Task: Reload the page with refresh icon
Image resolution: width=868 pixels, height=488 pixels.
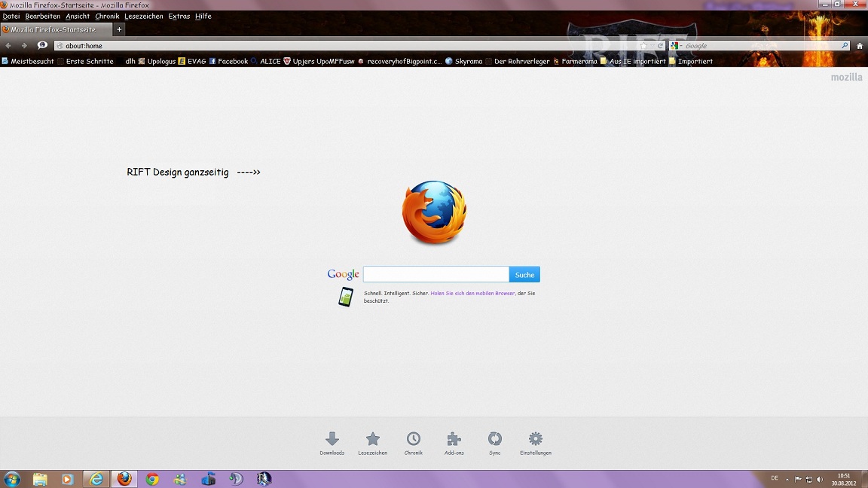Action: 660,45
